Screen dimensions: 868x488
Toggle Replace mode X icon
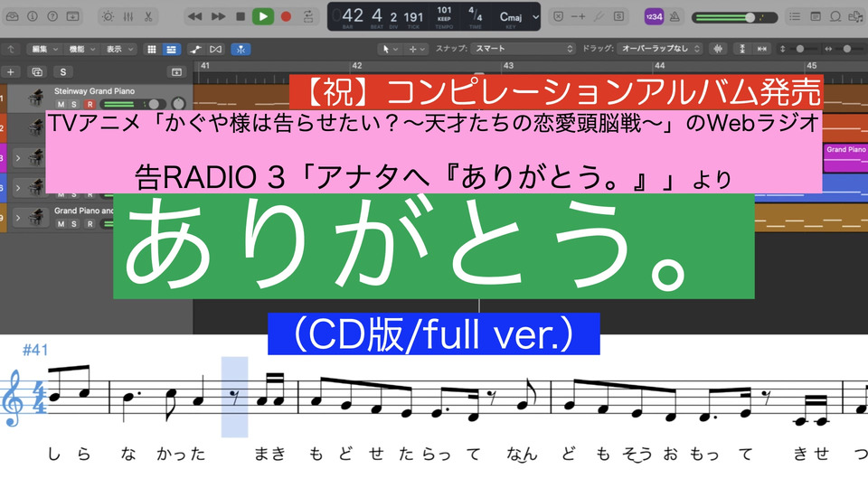click(x=559, y=16)
